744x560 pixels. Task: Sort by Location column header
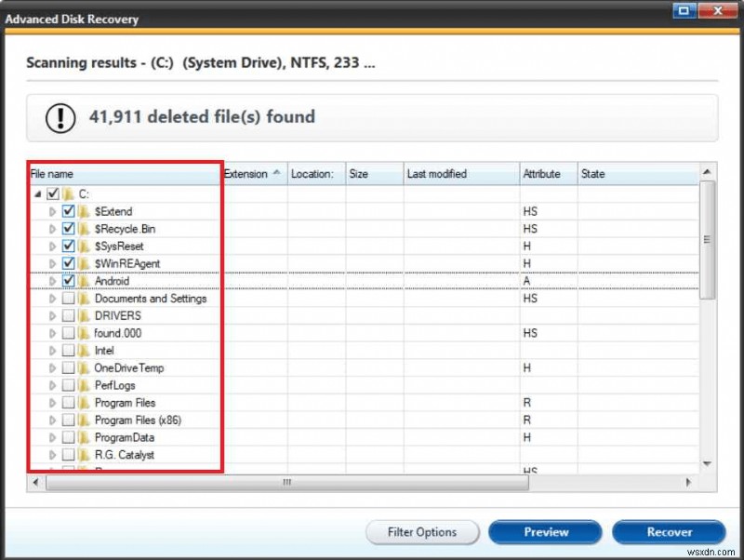[316, 174]
